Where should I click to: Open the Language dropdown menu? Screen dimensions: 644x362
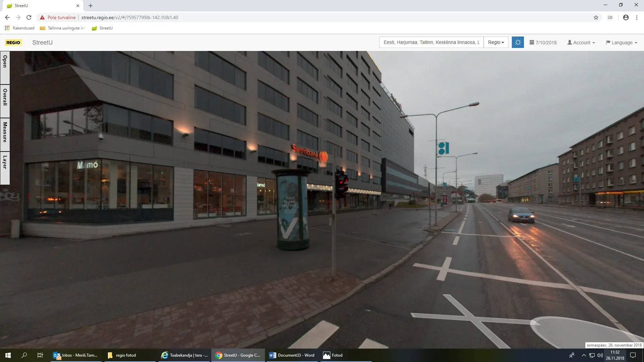(621, 43)
